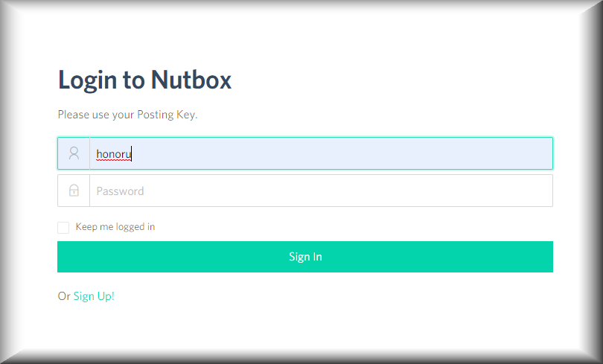Place the cursor in the word honoru
The height and width of the screenshot is (364, 603).
pyautogui.click(x=113, y=154)
